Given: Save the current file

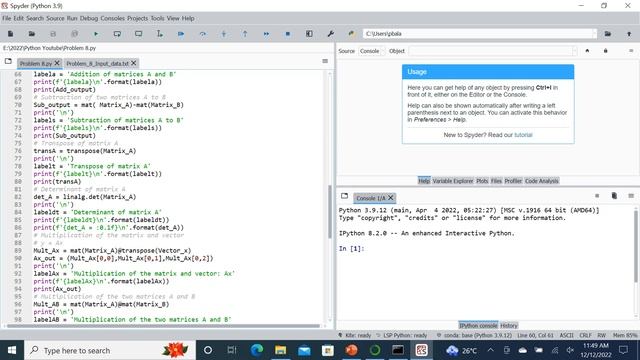Looking at the screenshot, I should 53,34.
